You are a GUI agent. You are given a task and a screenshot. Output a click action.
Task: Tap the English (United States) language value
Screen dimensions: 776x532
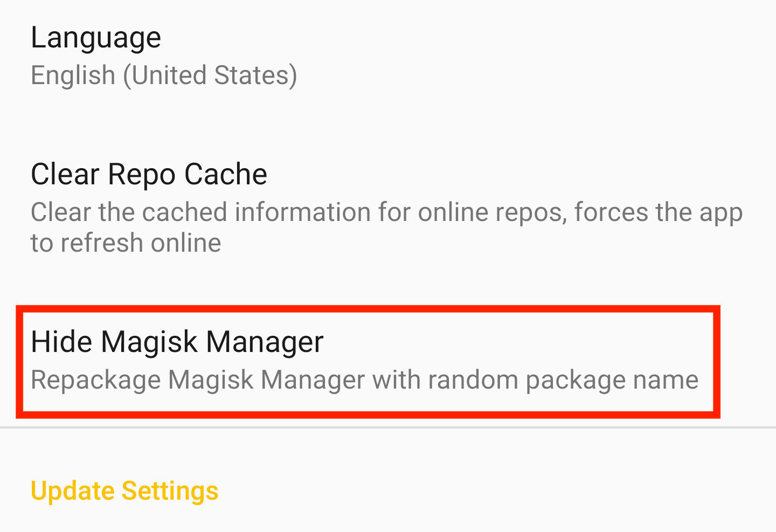coord(164,75)
